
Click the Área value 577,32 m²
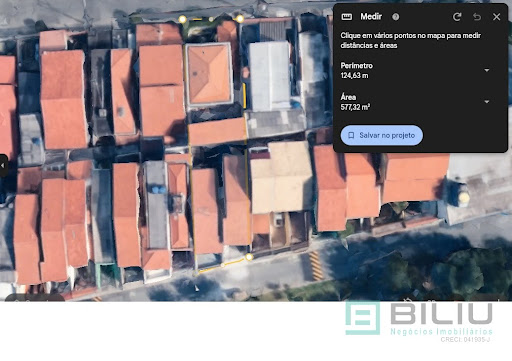pyautogui.click(x=355, y=107)
